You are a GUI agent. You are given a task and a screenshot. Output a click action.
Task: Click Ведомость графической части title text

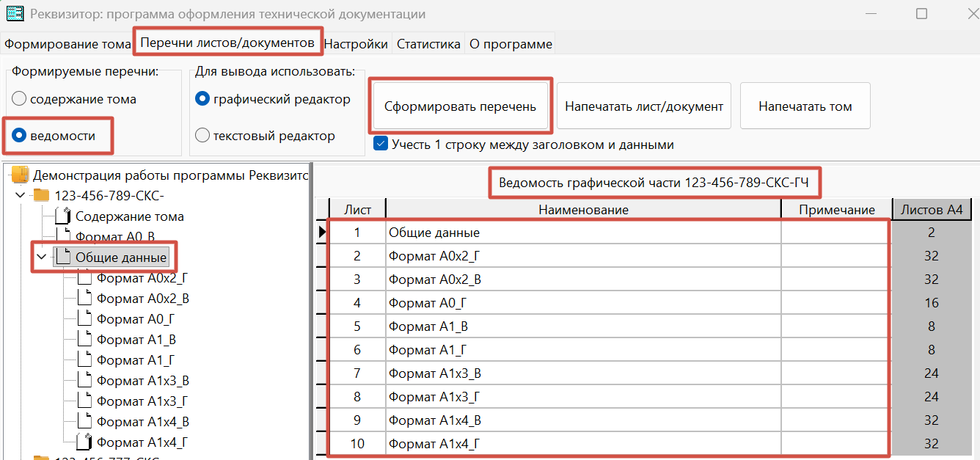[x=654, y=182]
